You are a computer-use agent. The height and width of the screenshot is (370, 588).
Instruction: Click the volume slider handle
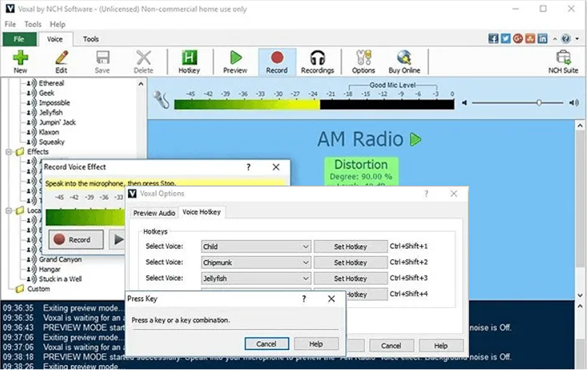pos(539,103)
